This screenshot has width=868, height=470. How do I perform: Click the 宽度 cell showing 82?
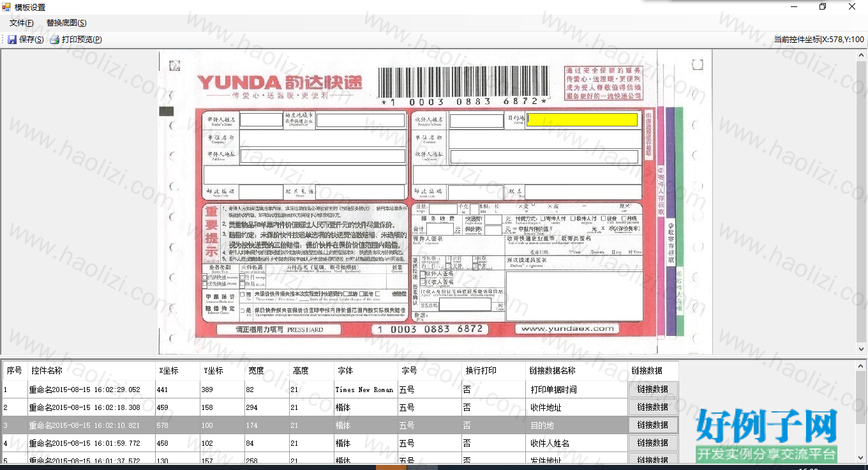(267, 390)
